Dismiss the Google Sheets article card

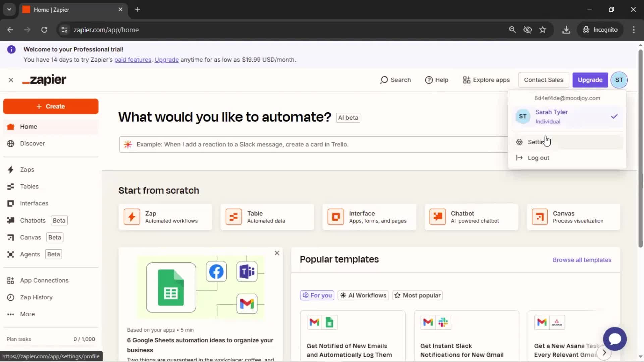pos(277,253)
